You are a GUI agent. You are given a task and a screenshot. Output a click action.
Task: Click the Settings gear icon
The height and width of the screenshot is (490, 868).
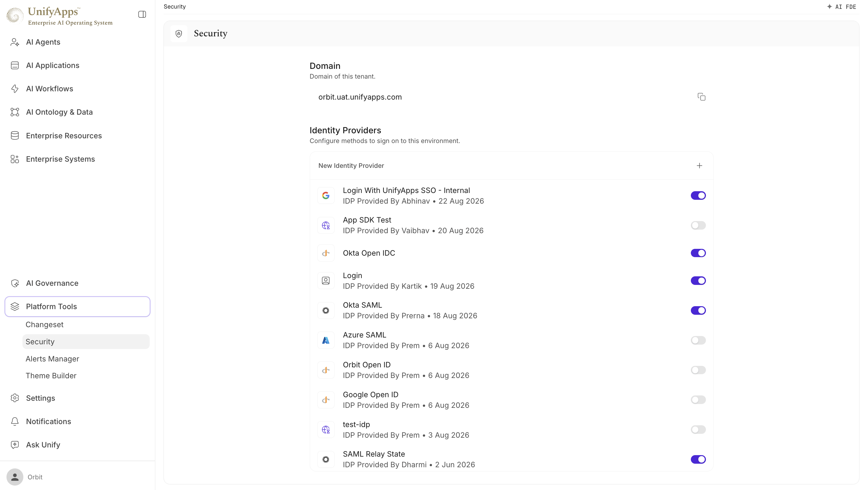(15, 398)
